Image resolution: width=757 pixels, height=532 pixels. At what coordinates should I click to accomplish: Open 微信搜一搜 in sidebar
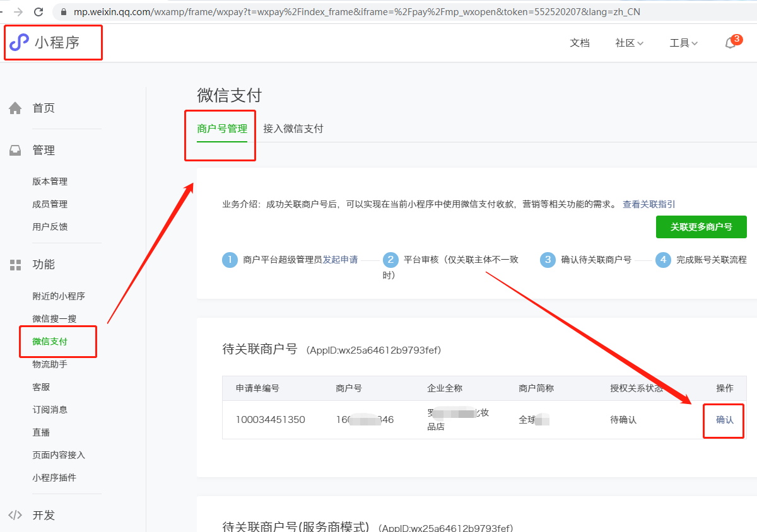(x=54, y=319)
